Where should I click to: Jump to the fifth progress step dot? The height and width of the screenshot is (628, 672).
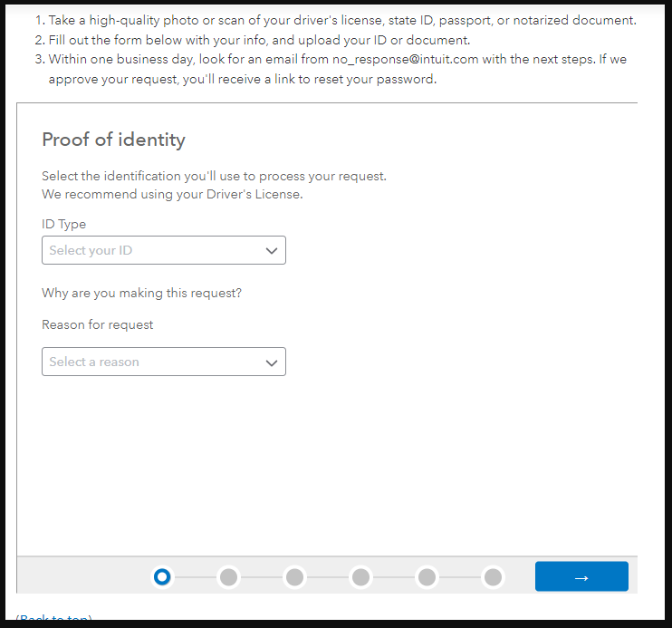tap(427, 576)
